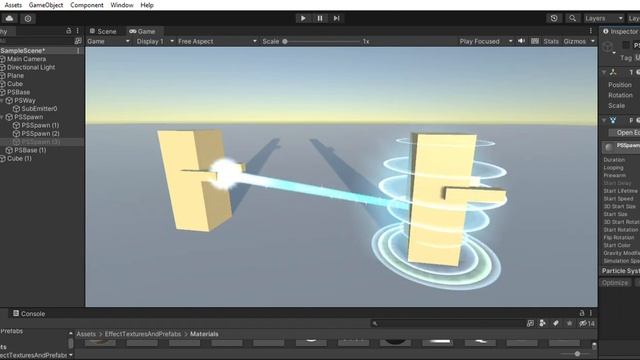The height and width of the screenshot is (360, 640).
Task: Open Project panel more options
Action: coord(591,313)
